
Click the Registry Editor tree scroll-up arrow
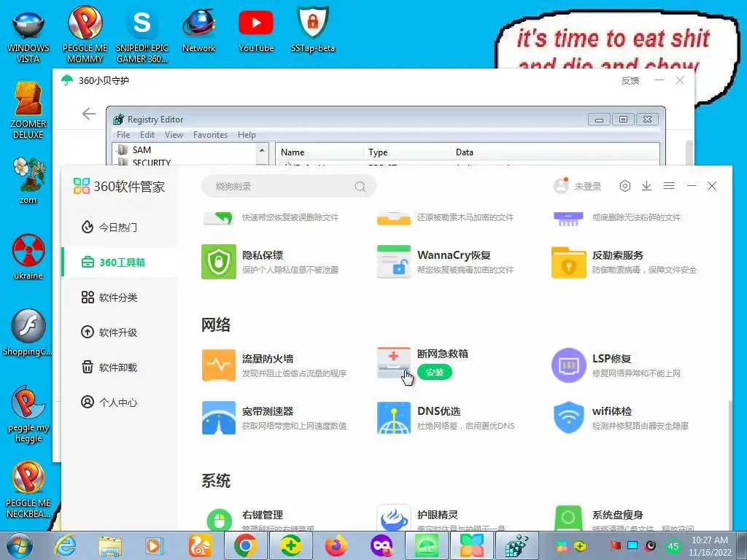[x=262, y=149]
